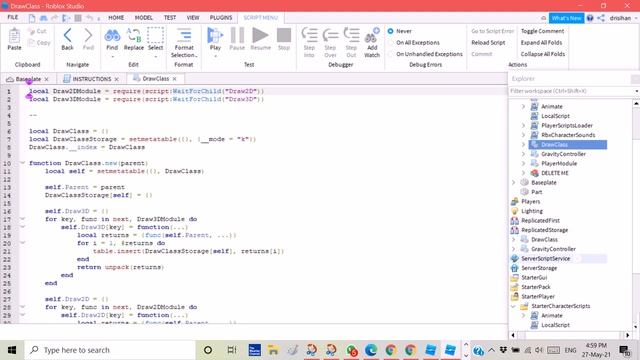Screen dimensions: 640x360
Task: Click Reload Script action
Action: 488,42
